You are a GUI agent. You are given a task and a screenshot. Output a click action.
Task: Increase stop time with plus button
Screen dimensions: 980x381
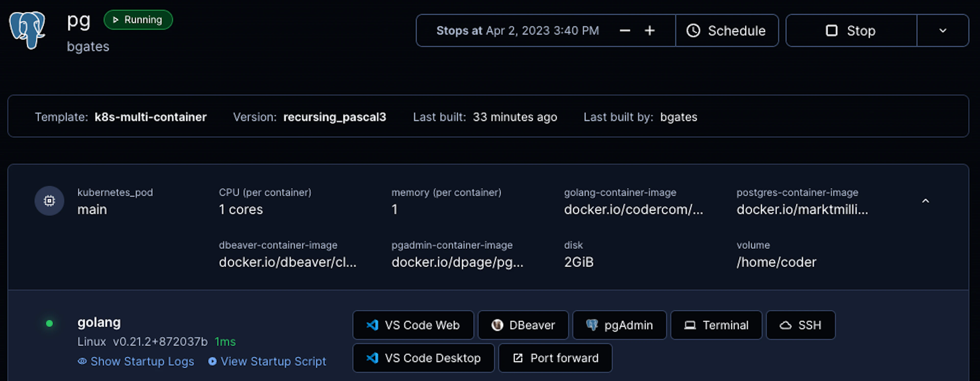point(650,30)
